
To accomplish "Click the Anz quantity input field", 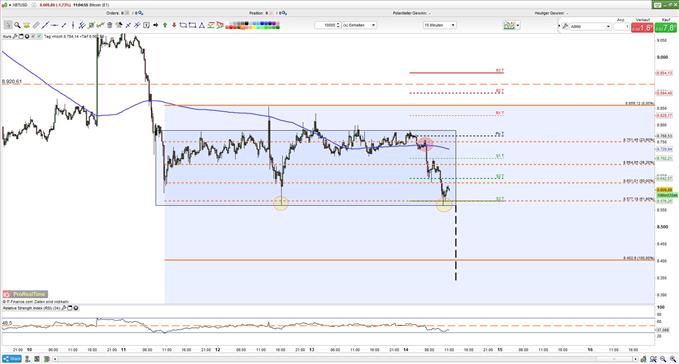I will pyautogui.click(x=621, y=27).
